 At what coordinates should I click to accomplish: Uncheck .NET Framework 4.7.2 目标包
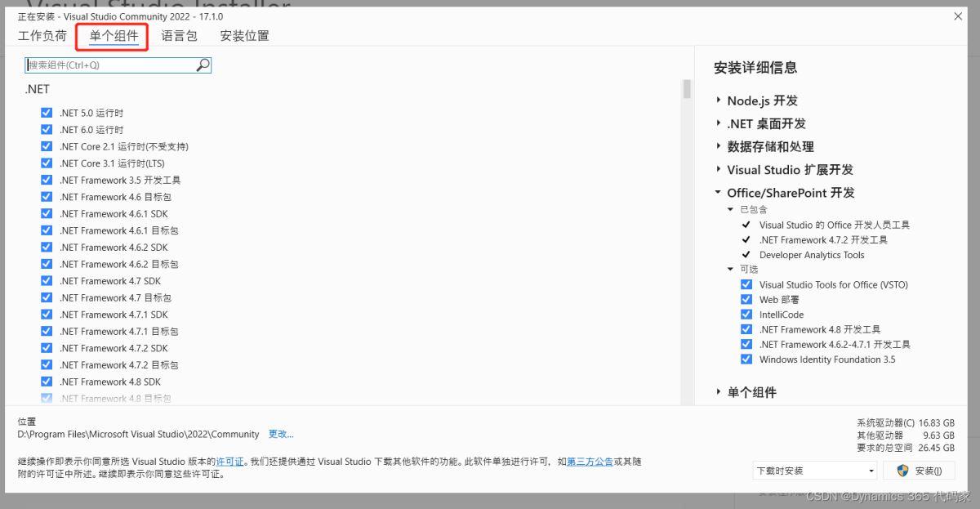47,364
